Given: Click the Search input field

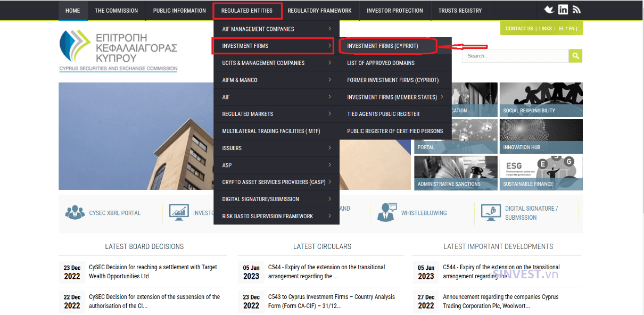Looking at the screenshot, I should tap(515, 56).
